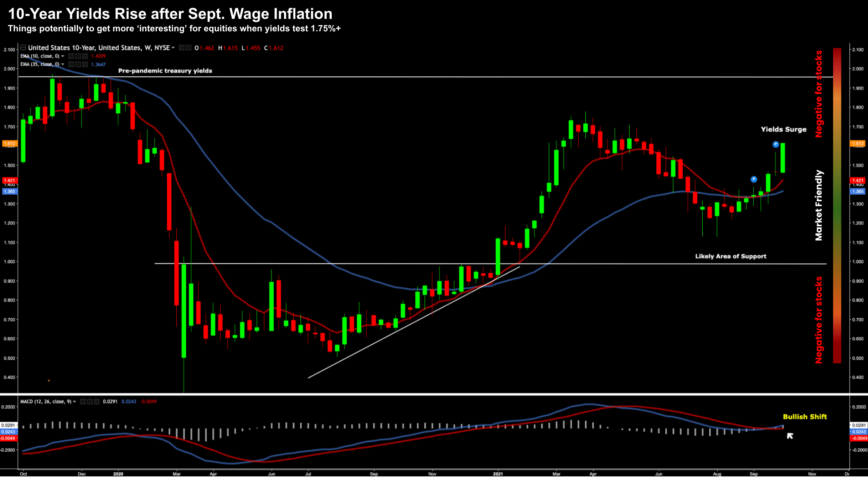Open settings gear for EMA 10 indicator
Image resolution: width=868 pixels, height=477 pixels.
coord(78,56)
